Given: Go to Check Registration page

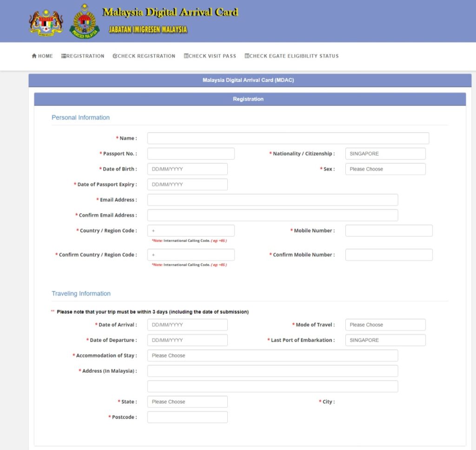Looking at the screenshot, I should [x=144, y=56].
